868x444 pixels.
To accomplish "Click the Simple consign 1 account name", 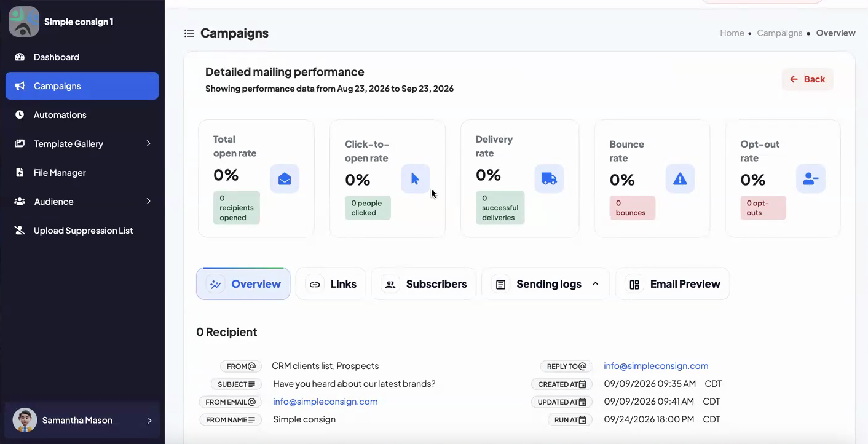I will (x=79, y=22).
